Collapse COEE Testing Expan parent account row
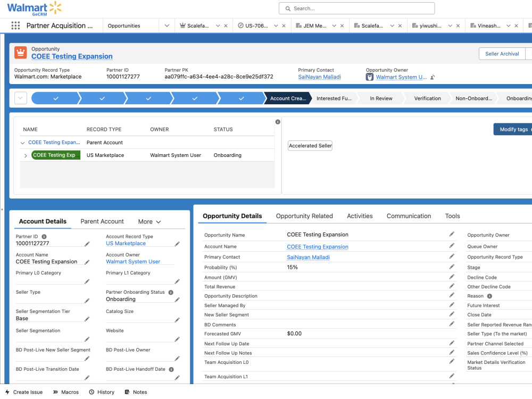 coord(22,143)
